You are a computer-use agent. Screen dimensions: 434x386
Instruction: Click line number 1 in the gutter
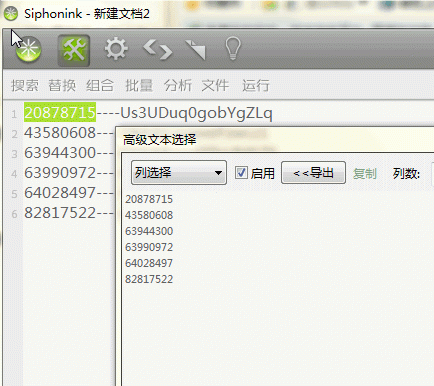(14, 114)
